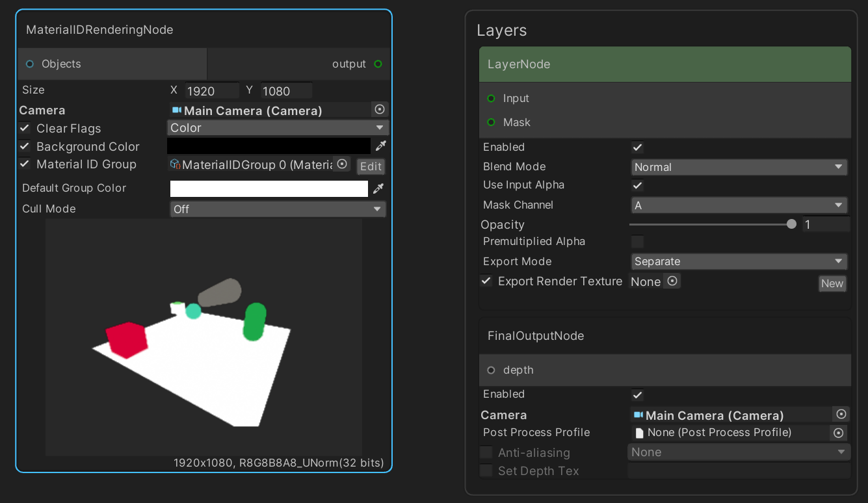Expand the Export Mode dropdown
868x503 pixels.
(x=739, y=261)
